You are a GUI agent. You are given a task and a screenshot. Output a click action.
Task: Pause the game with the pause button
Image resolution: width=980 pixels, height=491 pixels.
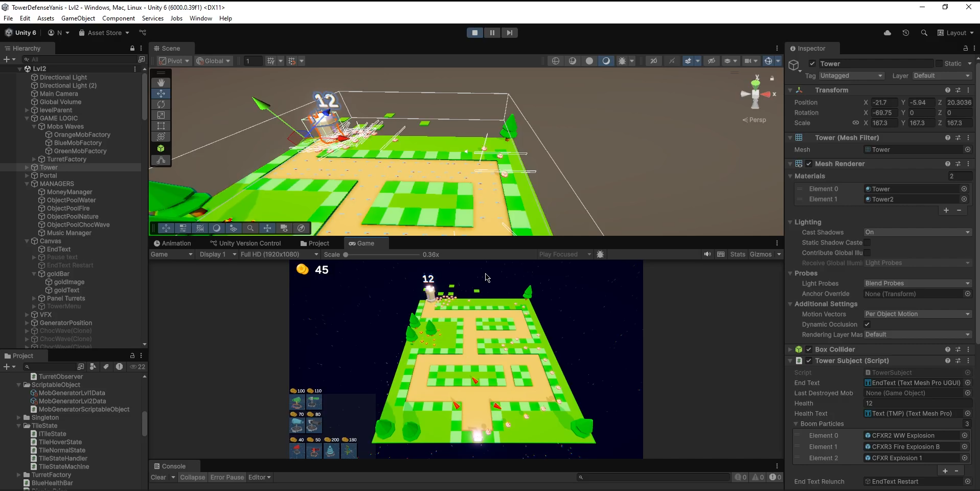[x=492, y=33]
